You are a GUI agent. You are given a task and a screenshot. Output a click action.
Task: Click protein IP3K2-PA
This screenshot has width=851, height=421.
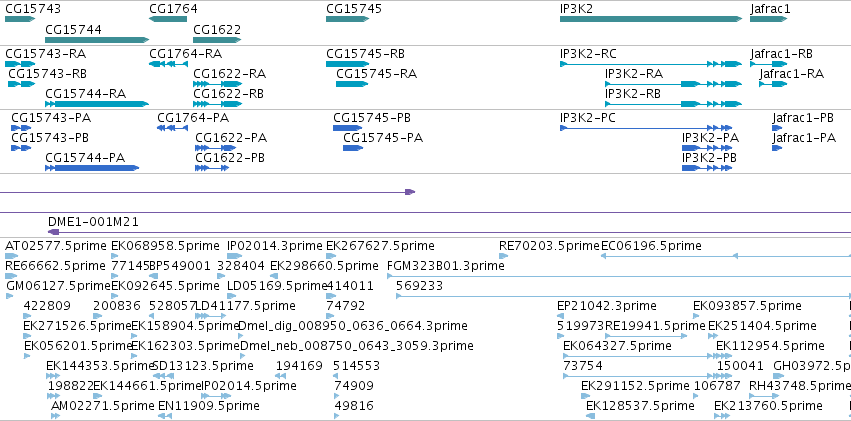708,148
